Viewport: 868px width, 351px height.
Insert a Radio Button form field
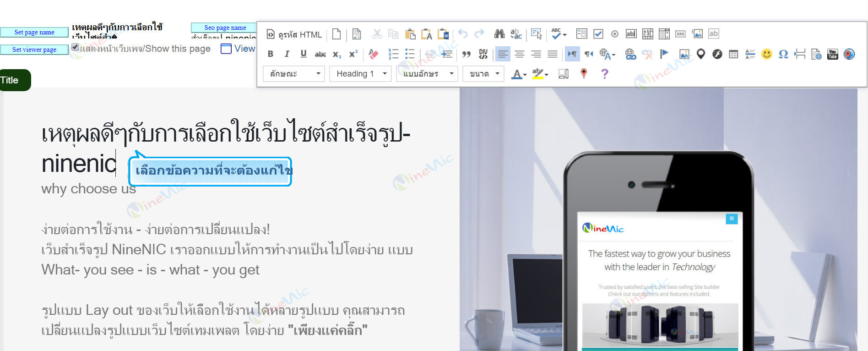(615, 34)
